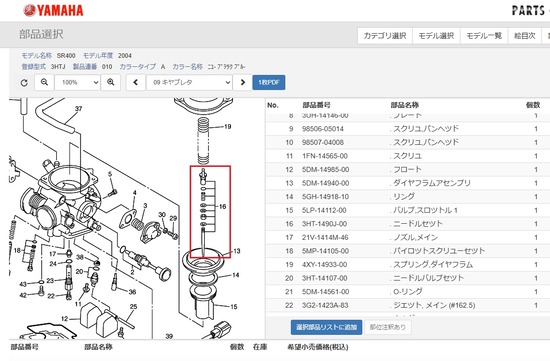Click callout number 43 in diagram

click(23, 284)
